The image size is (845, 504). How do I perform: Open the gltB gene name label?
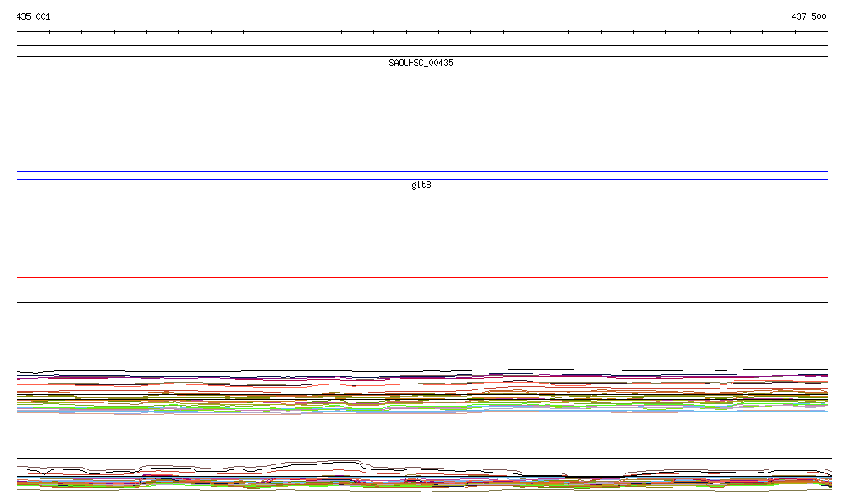click(x=421, y=186)
